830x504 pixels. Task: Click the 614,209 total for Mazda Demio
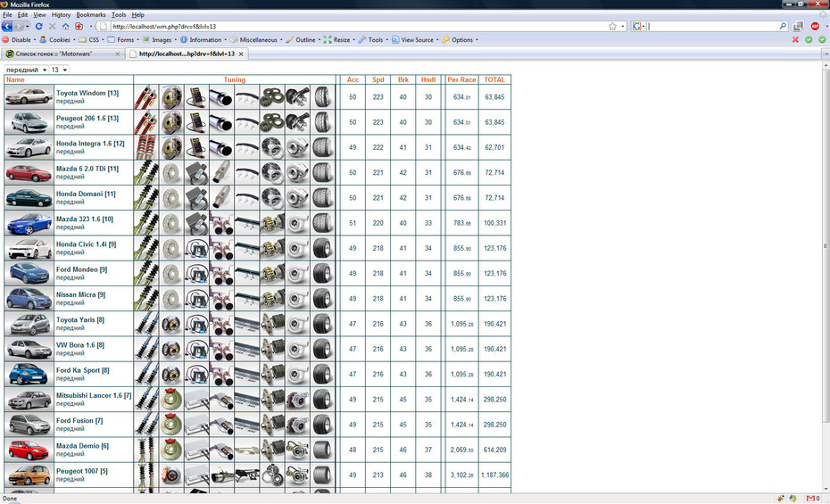(495, 450)
